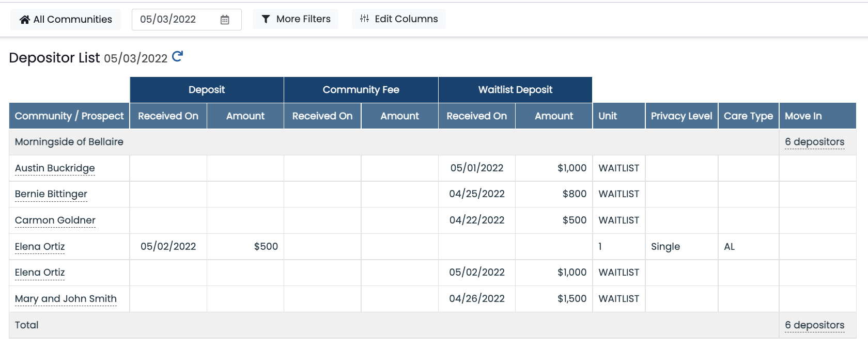Viewport: 868px width, 350px height.
Task: Click Morningside of Bellaire 6 depositors link
Action: (815, 141)
